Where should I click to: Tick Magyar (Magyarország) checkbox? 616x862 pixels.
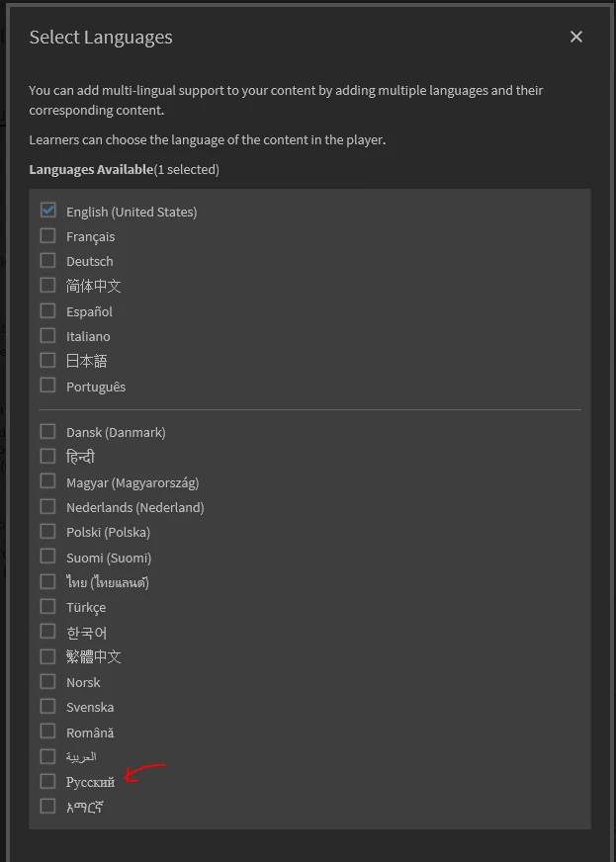(47, 481)
